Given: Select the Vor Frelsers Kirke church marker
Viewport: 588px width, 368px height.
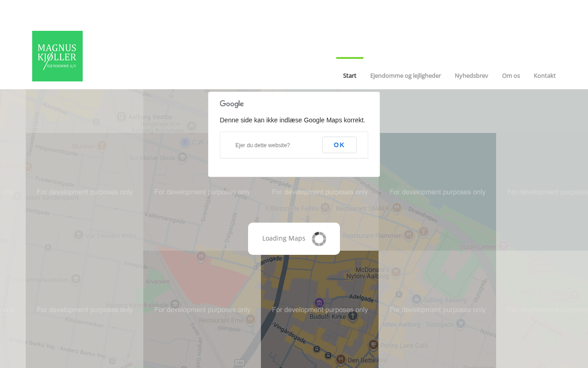Looking at the screenshot, I should tap(79, 235).
